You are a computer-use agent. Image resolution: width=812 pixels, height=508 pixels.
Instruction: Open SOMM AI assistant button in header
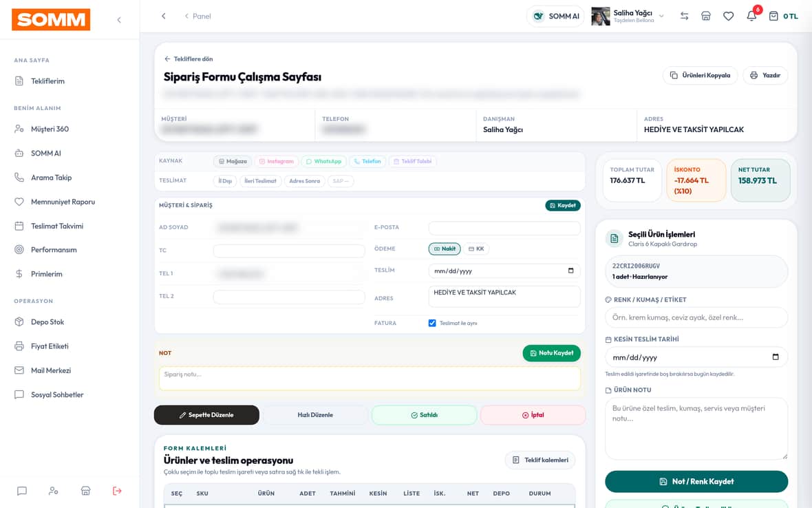[555, 16]
